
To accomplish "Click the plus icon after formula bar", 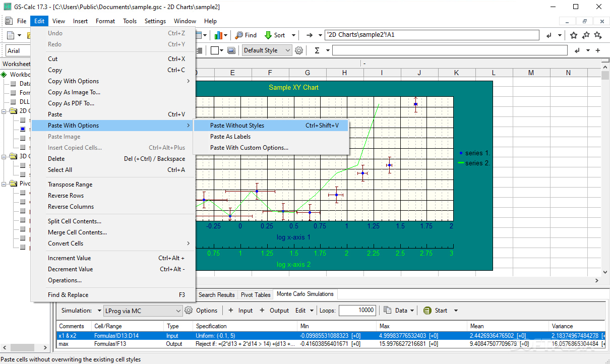I will point(598,50).
